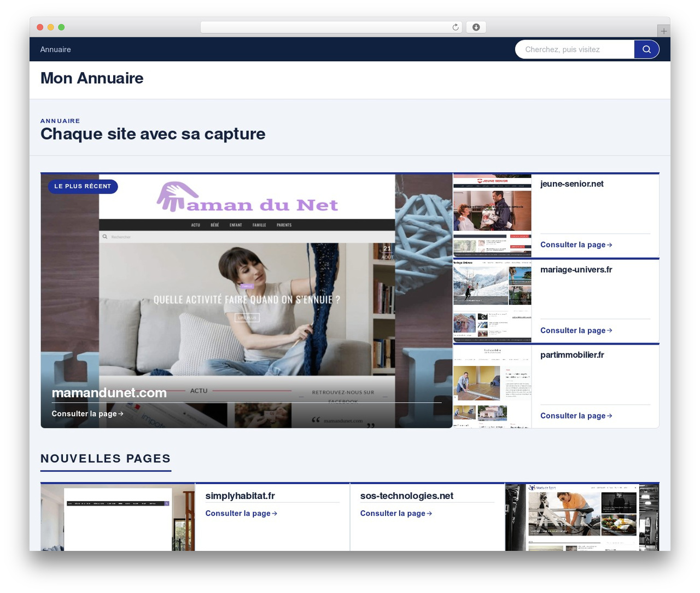Open Consulter la page for jeune-senior.net
Viewport: 700px width, 593px height.
(x=576, y=245)
